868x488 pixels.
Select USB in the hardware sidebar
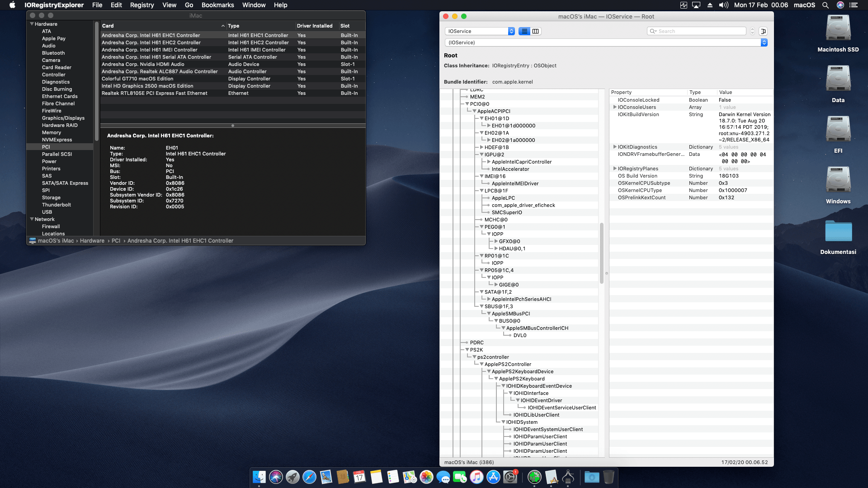click(47, 212)
